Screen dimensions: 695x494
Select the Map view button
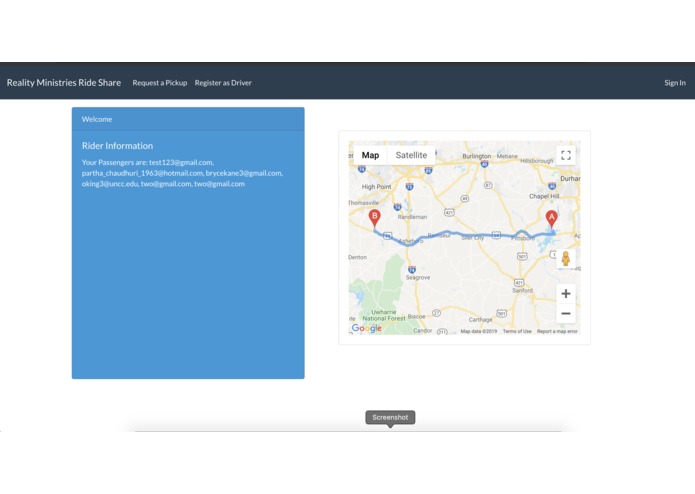point(370,155)
